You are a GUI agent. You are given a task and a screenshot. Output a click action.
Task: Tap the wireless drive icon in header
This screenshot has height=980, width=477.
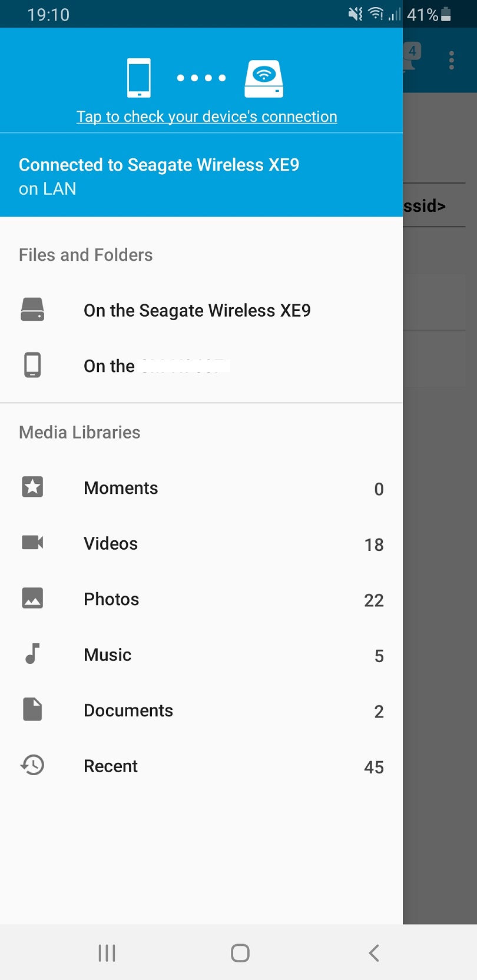tap(264, 78)
